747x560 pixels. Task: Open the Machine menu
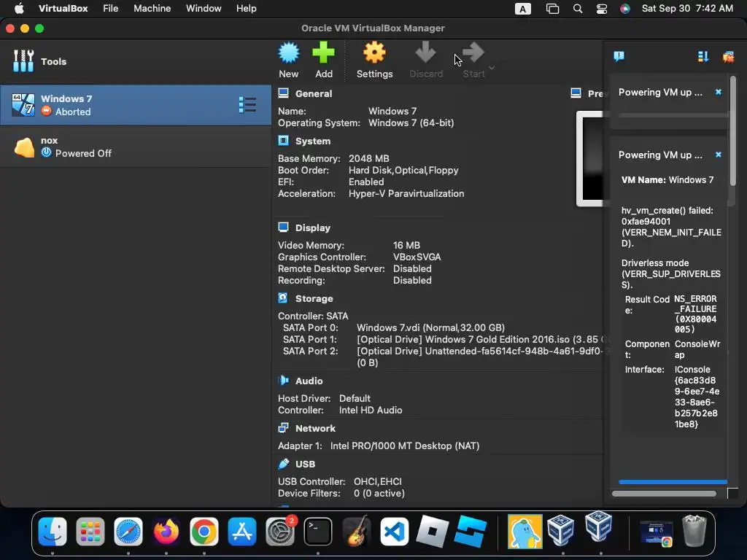coord(152,9)
